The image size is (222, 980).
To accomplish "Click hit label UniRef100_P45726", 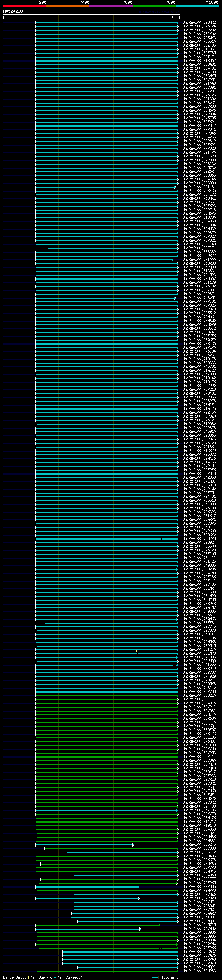I will (199, 95).
